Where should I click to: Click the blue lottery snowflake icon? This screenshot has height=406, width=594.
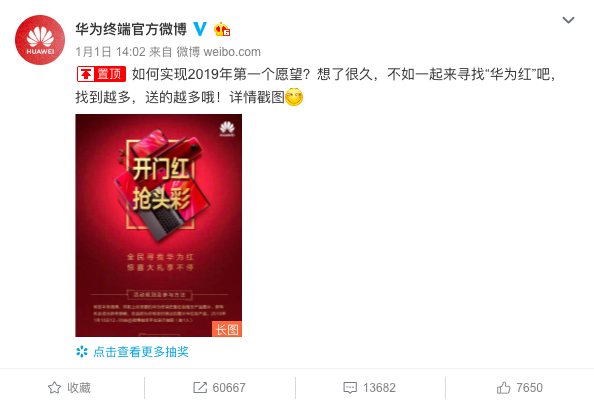pyautogui.click(x=82, y=352)
